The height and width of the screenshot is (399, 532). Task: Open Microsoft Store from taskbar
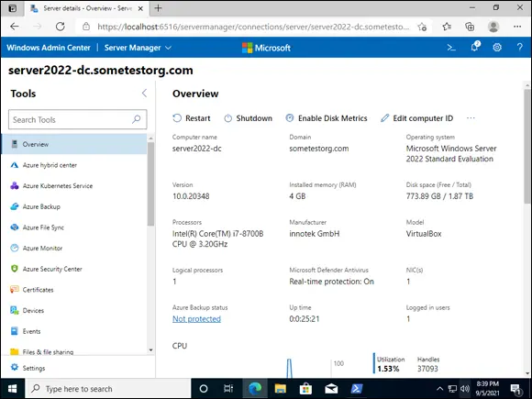click(305, 389)
